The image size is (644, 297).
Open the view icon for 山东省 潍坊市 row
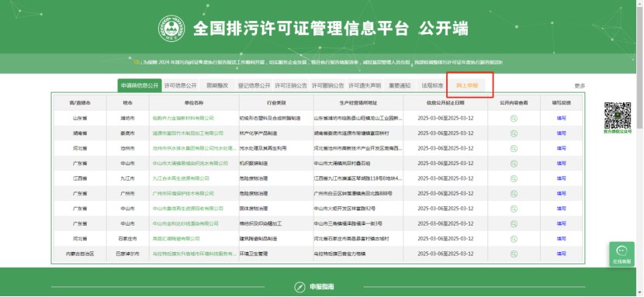(x=514, y=118)
